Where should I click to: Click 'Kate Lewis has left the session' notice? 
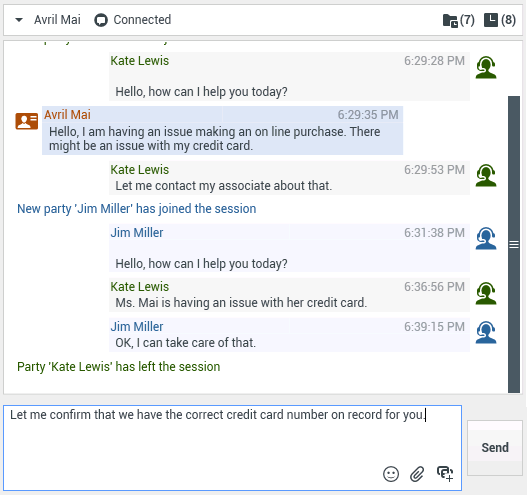pyautogui.click(x=119, y=367)
